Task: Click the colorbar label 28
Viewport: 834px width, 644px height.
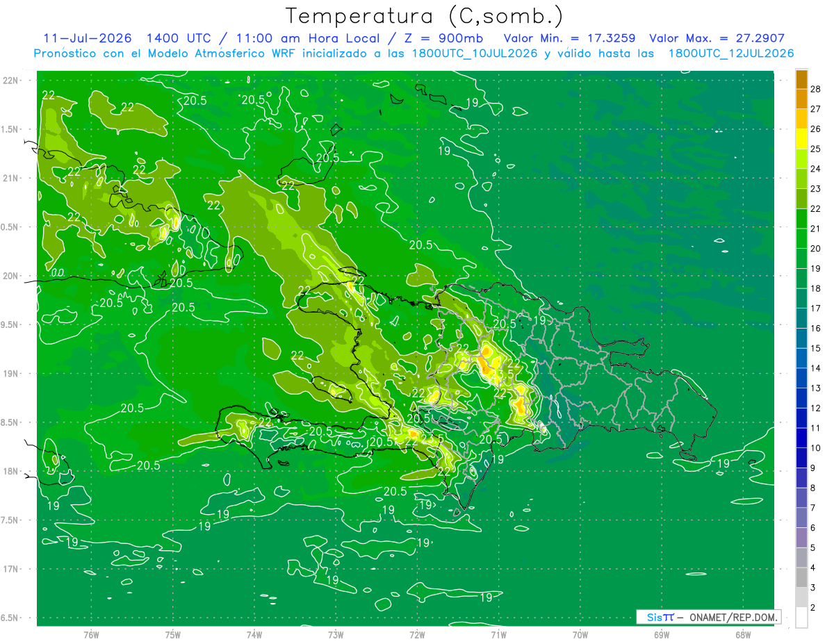Action: click(815, 89)
